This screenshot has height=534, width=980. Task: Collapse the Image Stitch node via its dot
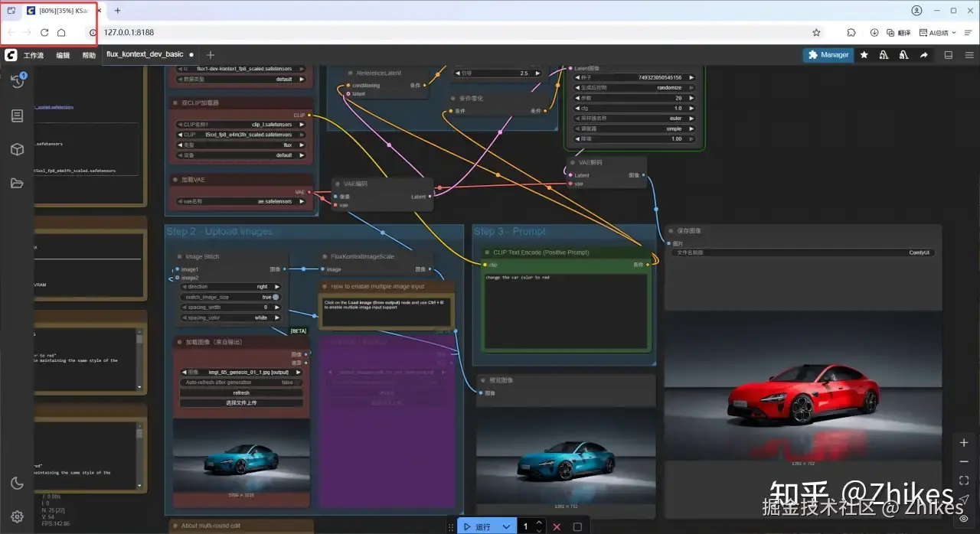179,257
